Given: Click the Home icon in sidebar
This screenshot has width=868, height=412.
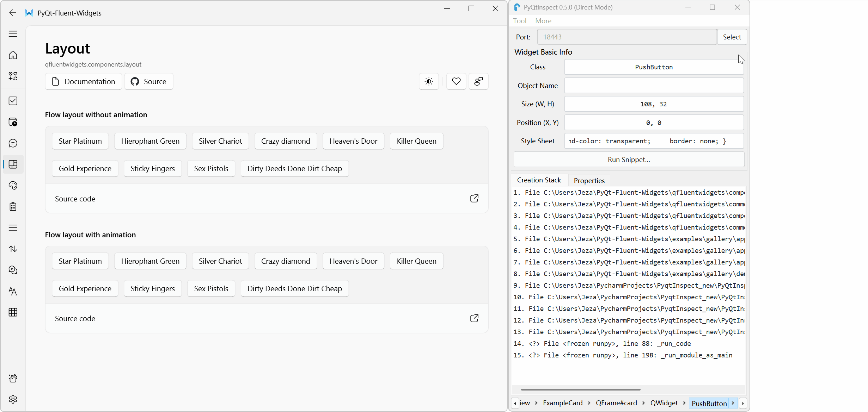Looking at the screenshot, I should point(13,55).
